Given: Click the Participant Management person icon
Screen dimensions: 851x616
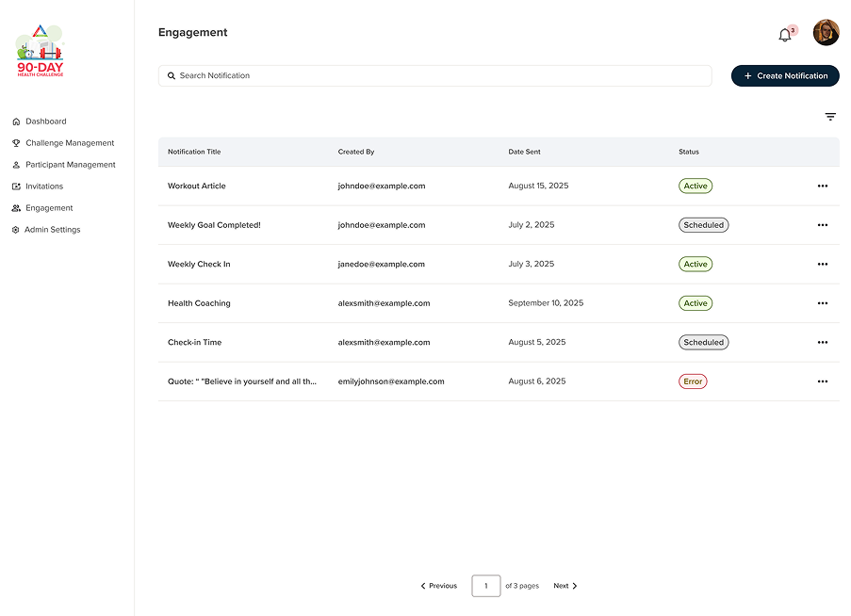Looking at the screenshot, I should click(x=16, y=165).
